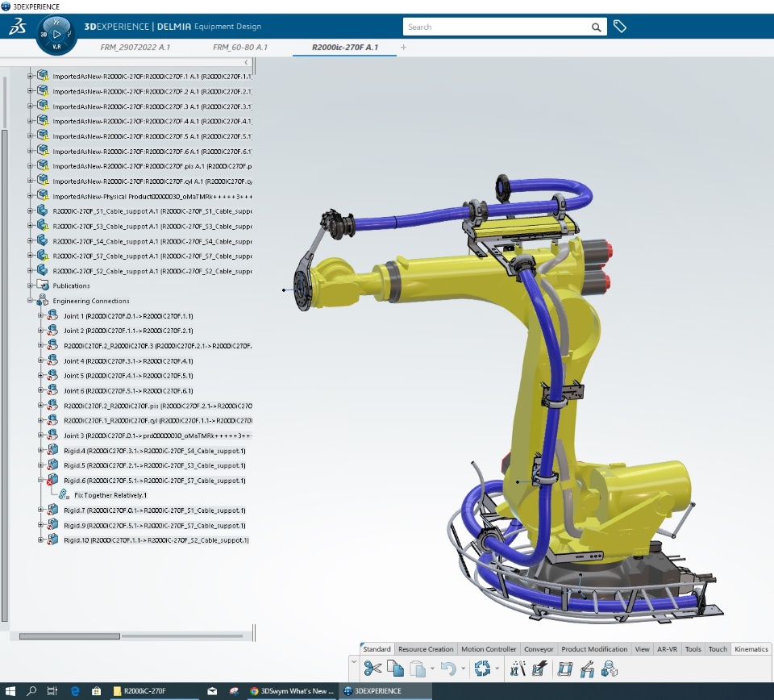Expand R2000iC-270F_S4_Cable_support node

point(30,241)
